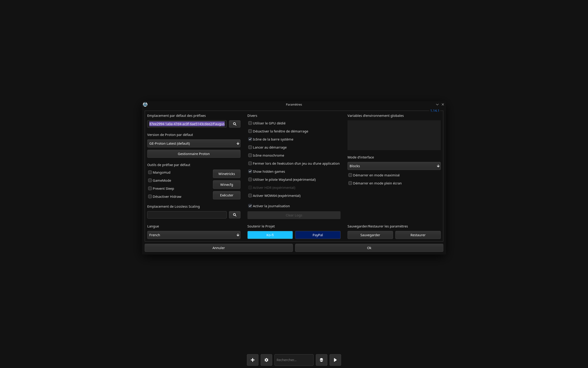
Task: Click the chevron next to the close button
Action: 437,104
